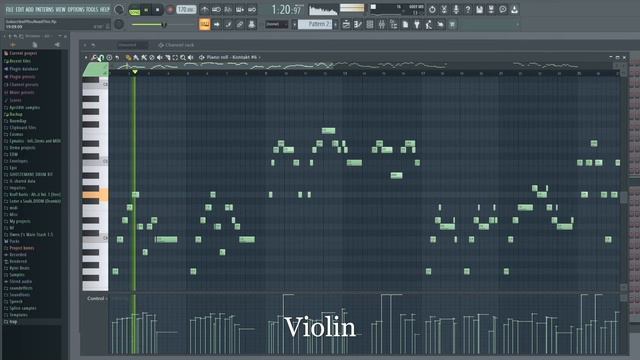Toggle the metronome icon
The height and width of the screenshot is (360, 640).
click(204, 9)
